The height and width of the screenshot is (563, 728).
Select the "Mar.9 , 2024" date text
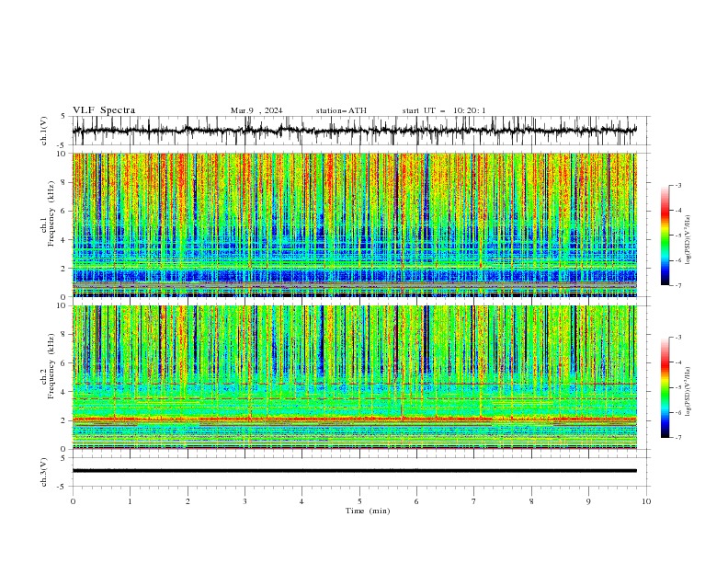pos(256,110)
